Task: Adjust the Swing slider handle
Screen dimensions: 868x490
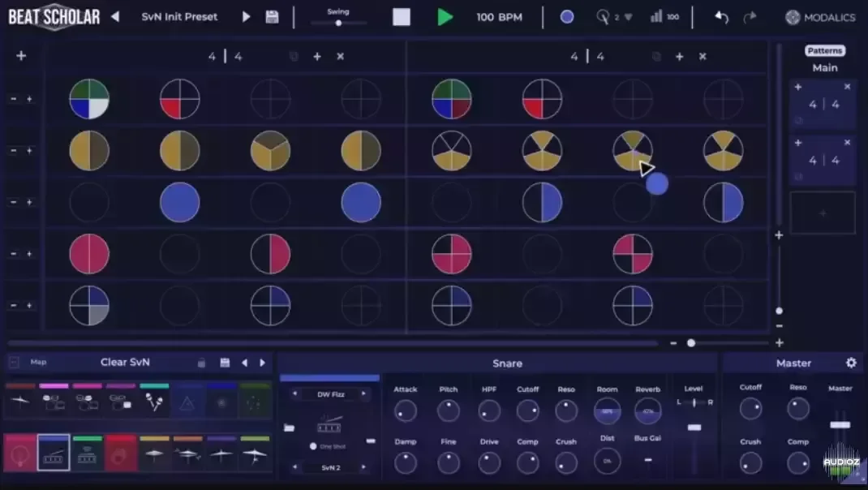Action: point(338,23)
